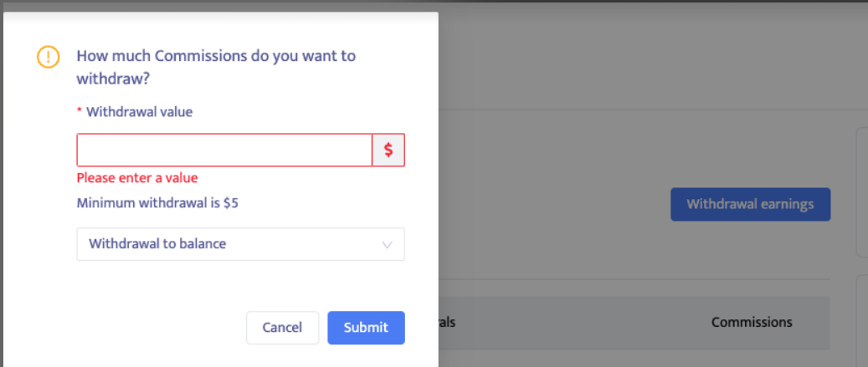Click the "Please enter a value" error message

(137, 178)
